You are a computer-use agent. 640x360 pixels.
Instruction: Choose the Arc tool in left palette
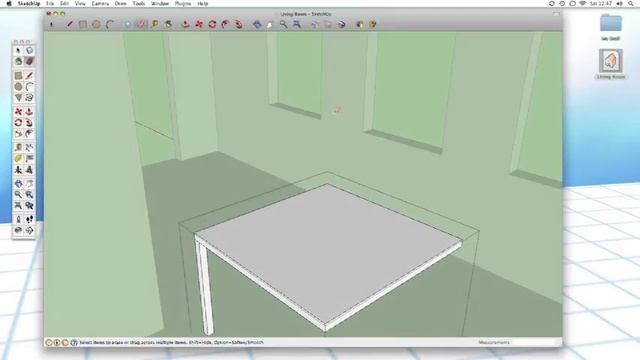[29, 87]
